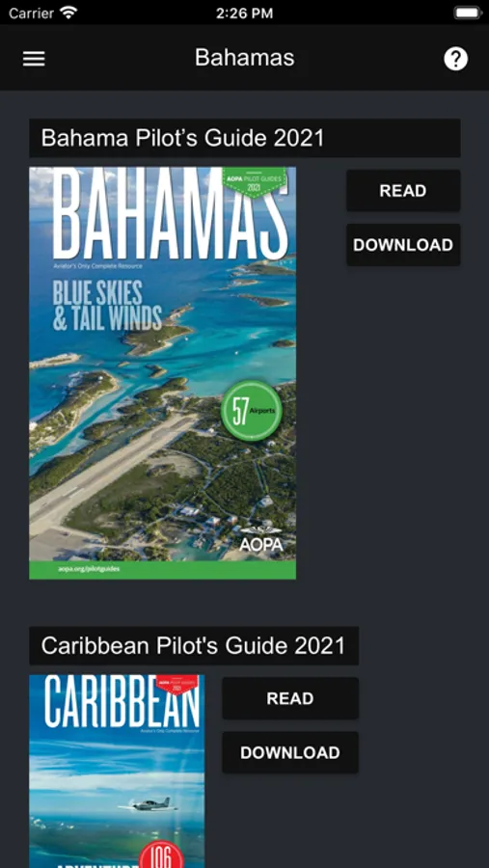489x868 pixels.
Task: Tap the 2:26 PM clock in status bar
Action: tap(244, 14)
